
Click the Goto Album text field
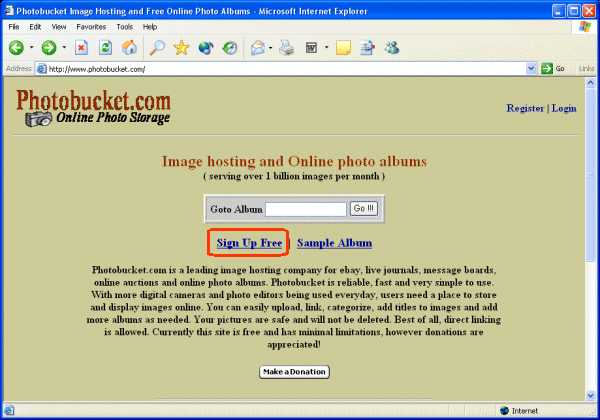coord(306,209)
